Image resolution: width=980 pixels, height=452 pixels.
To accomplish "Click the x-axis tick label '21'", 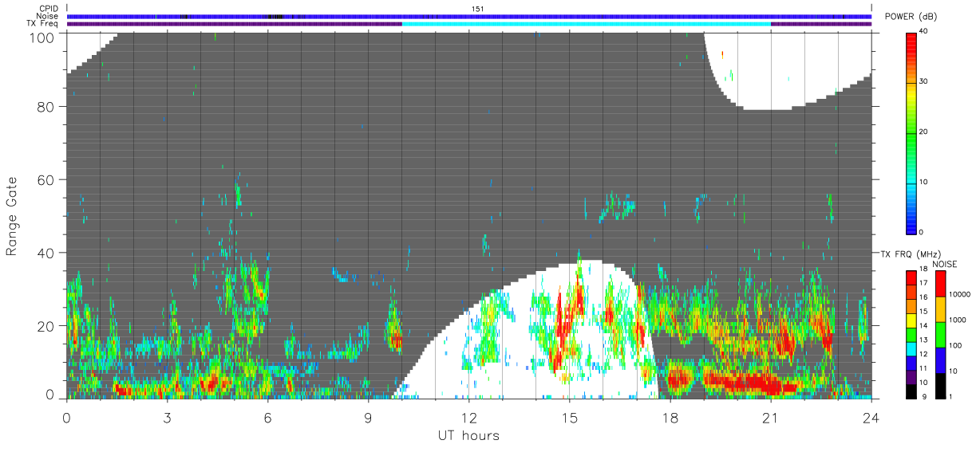I will coord(770,417).
